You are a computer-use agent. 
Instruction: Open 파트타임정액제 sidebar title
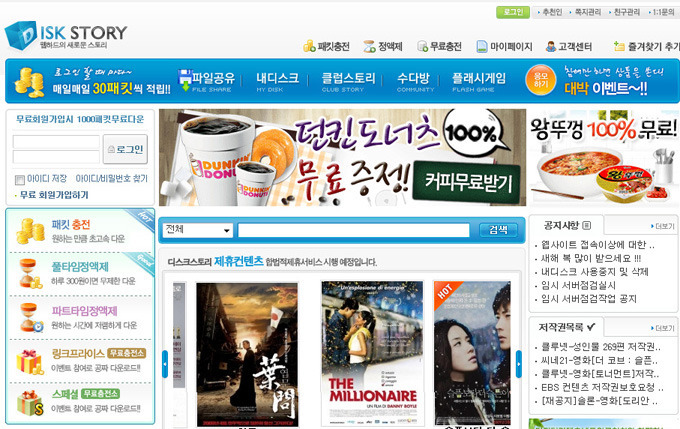(84, 311)
